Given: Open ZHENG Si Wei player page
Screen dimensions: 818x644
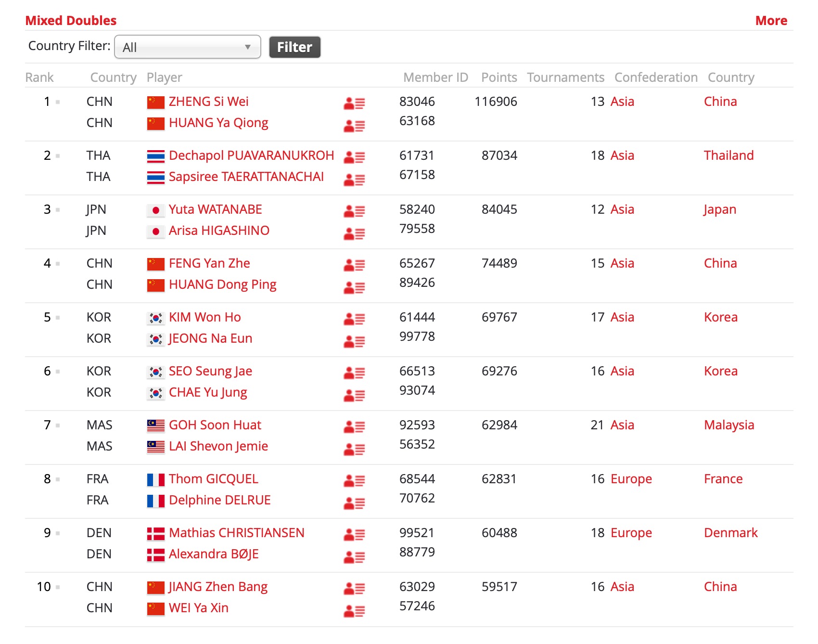Looking at the screenshot, I should [208, 102].
